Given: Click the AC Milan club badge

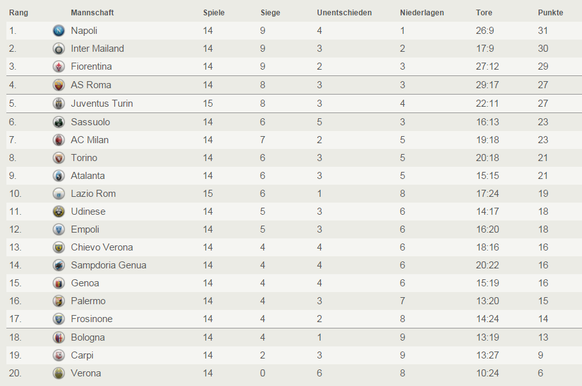Looking at the screenshot, I should pyautogui.click(x=59, y=140).
